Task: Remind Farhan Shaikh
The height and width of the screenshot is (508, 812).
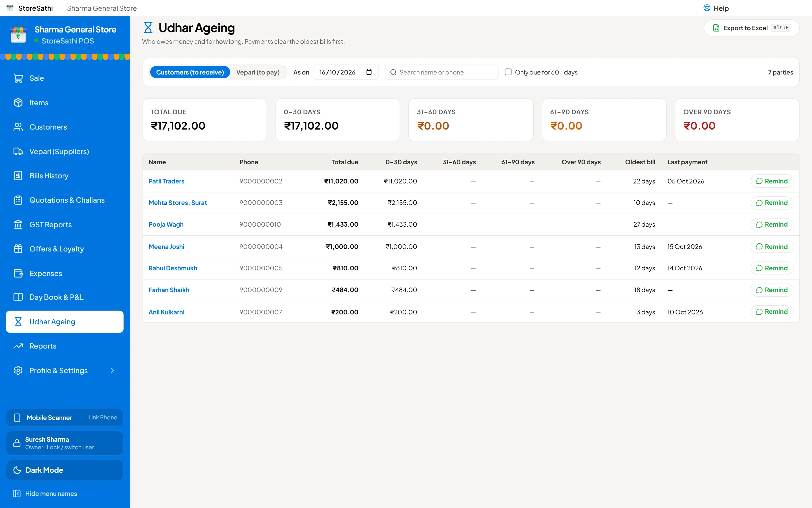Action: pyautogui.click(x=772, y=290)
